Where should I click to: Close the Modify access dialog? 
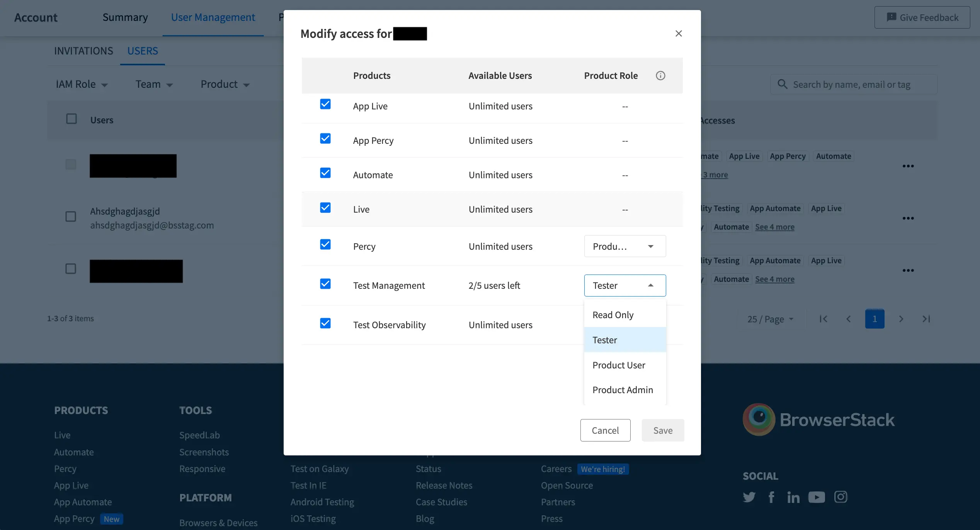[679, 34]
